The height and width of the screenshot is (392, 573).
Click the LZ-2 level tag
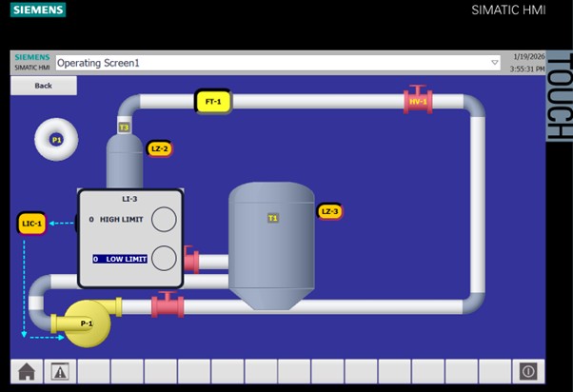pyautogui.click(x=159, y=148)
